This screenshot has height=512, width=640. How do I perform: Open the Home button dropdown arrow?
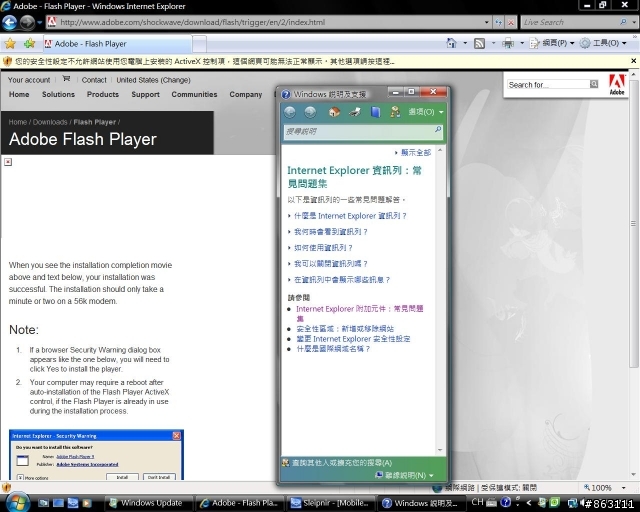tap(465, 43)
